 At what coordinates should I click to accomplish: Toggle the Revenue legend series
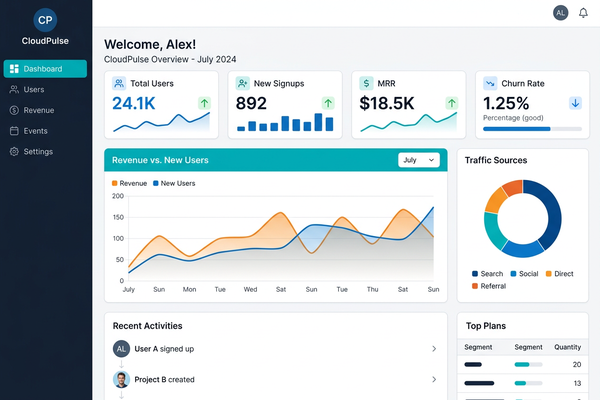130,183
